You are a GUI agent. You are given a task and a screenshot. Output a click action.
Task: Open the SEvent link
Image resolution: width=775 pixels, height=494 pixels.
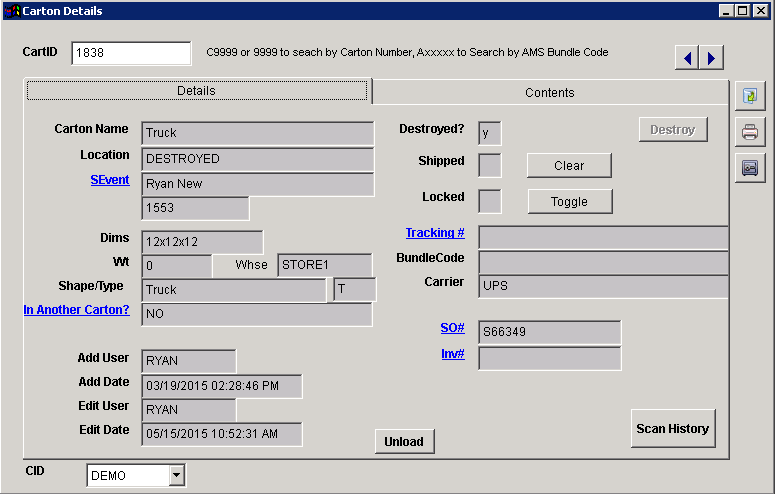point(110,180)
